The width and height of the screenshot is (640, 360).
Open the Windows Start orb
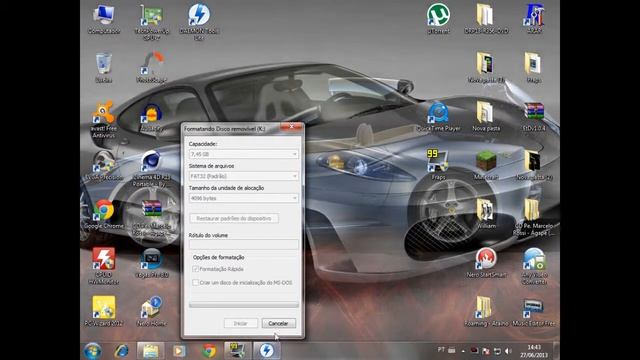[93, 351]
